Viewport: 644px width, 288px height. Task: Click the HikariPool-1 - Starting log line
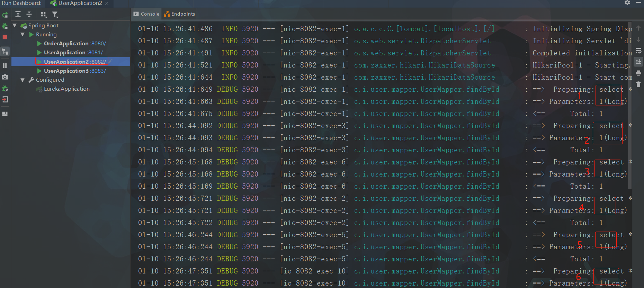385,65
